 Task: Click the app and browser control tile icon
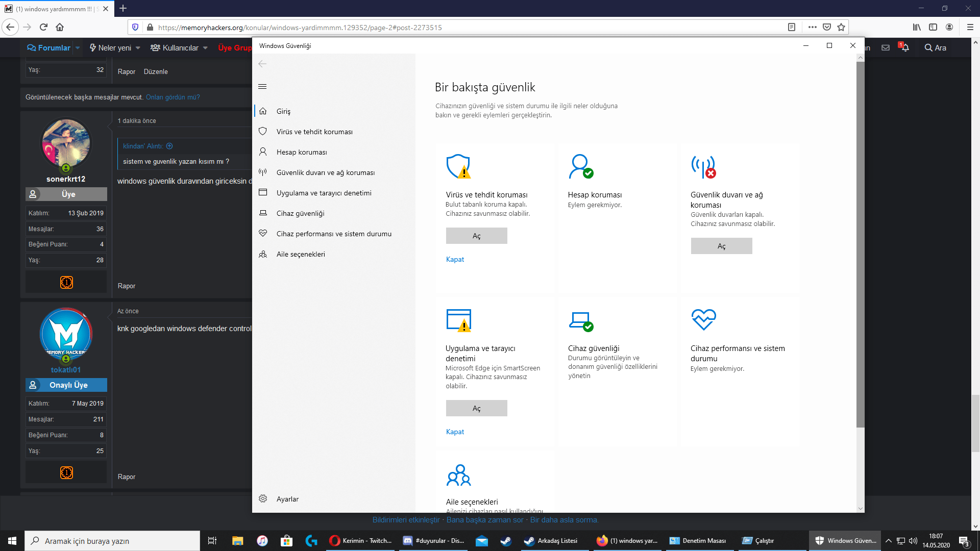tap(458, 320)
